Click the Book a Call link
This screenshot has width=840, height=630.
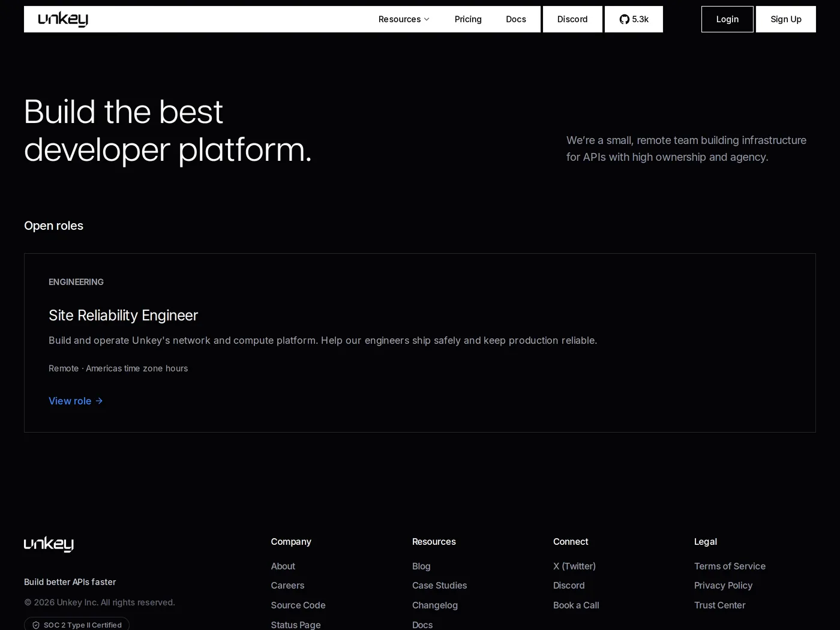pyautogui.click(x=576, y=605)
